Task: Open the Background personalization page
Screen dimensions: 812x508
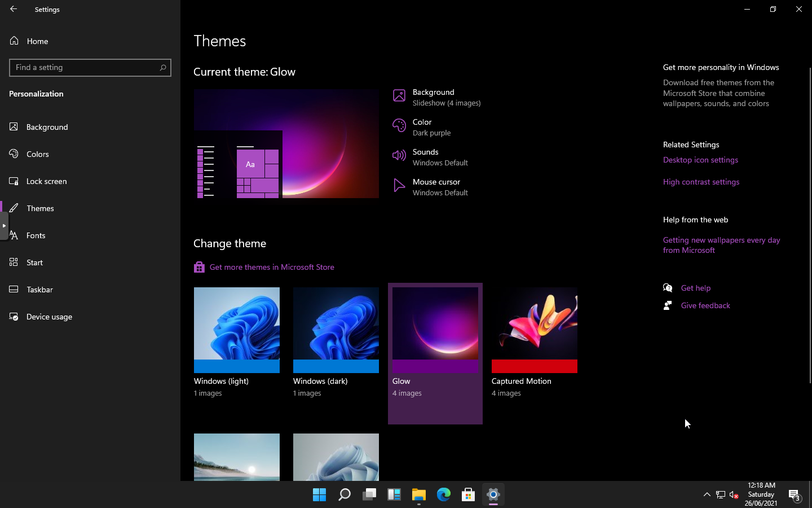Action: point(90,127)
